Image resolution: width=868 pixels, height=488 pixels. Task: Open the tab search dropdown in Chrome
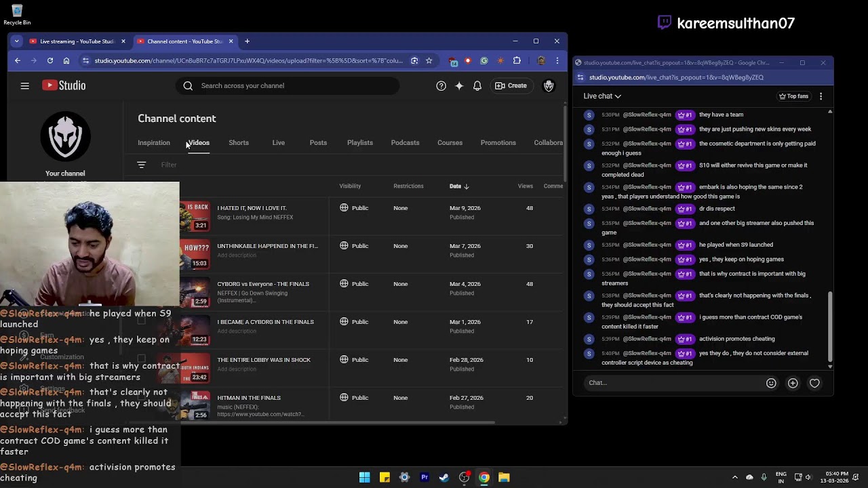click(x=18, y=41)
